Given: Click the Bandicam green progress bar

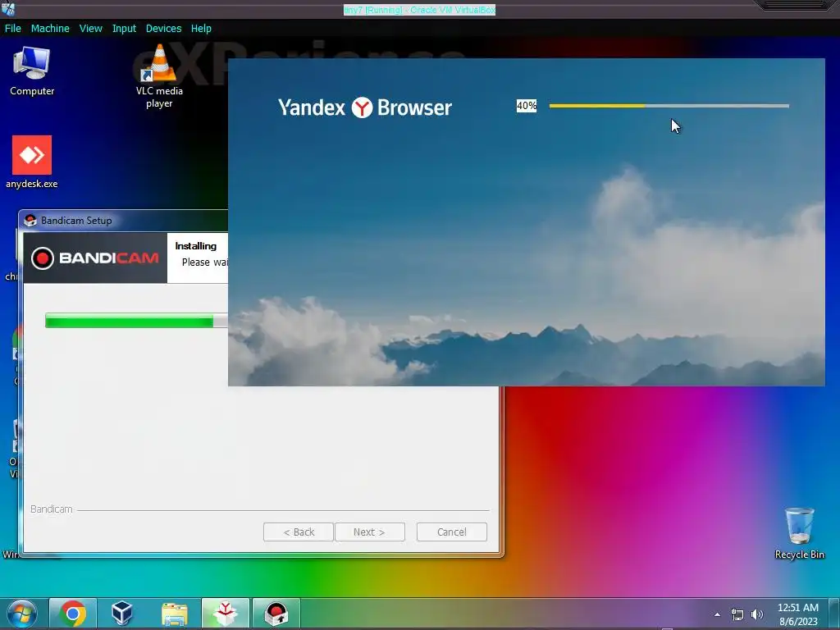Looking at the screenshot, I should click(x=137, y=321).
